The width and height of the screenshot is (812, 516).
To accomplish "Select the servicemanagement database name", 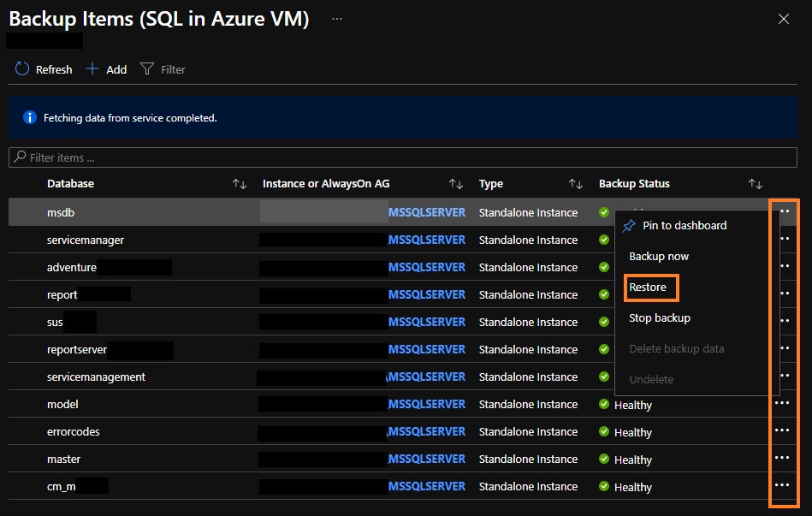I will pyautogui.click(x=97, y=377).
